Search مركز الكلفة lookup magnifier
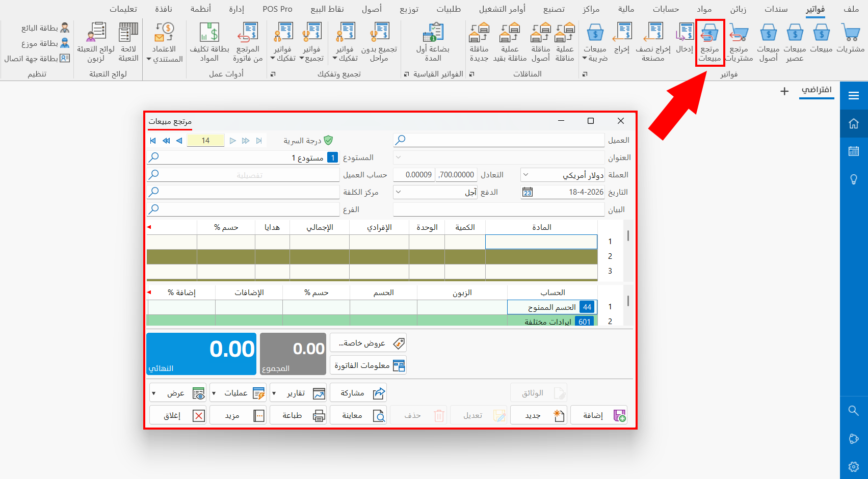The height and width of the screenshot is (479, 868). pyautogui.click(x=153, y=192)
